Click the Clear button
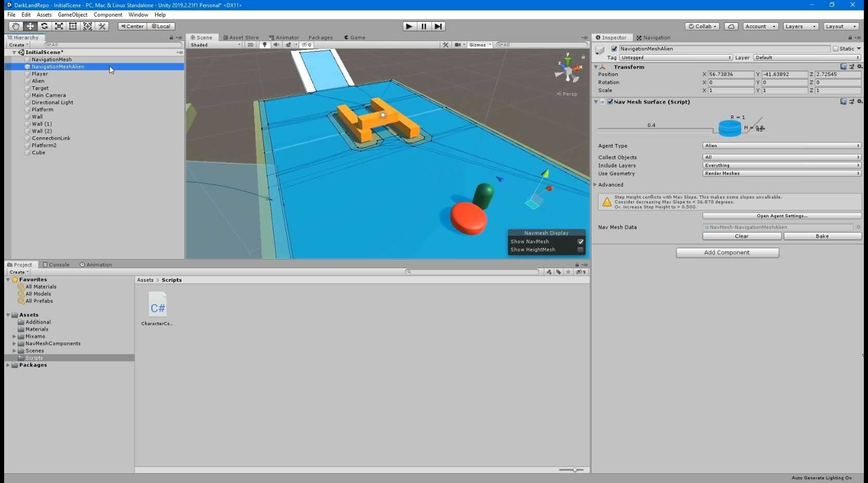 coord(742,236)
